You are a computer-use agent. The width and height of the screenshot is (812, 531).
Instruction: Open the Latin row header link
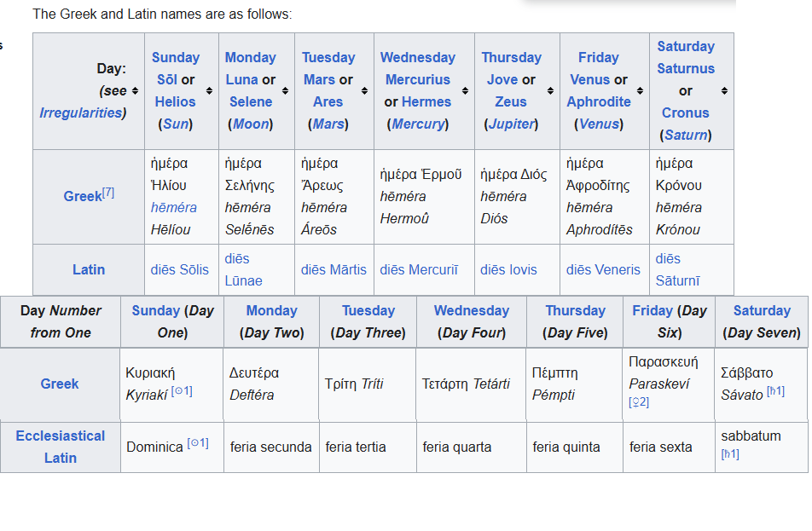[x=89, y=269]
